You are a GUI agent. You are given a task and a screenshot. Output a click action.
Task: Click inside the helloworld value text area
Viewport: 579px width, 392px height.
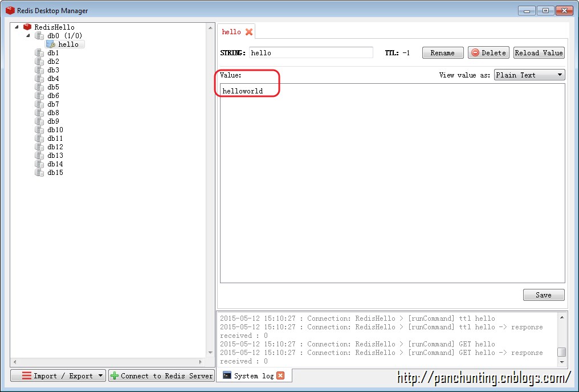coord(393,183)
